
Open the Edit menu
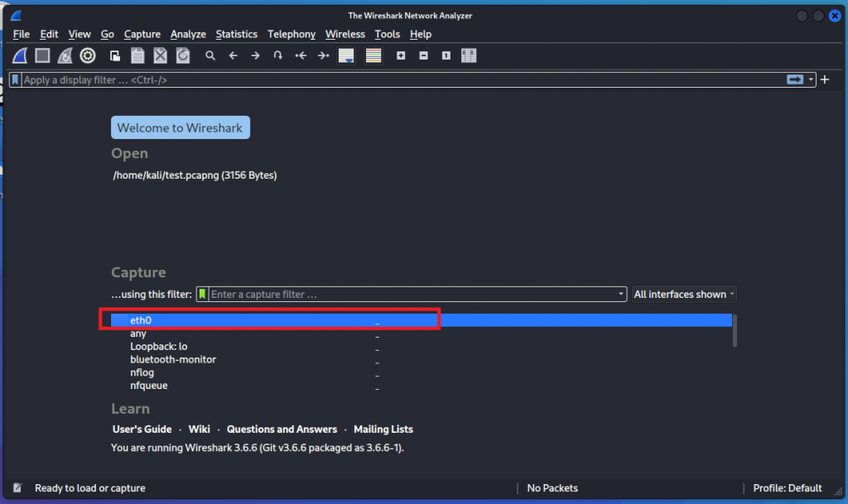[x=49, y=34]
